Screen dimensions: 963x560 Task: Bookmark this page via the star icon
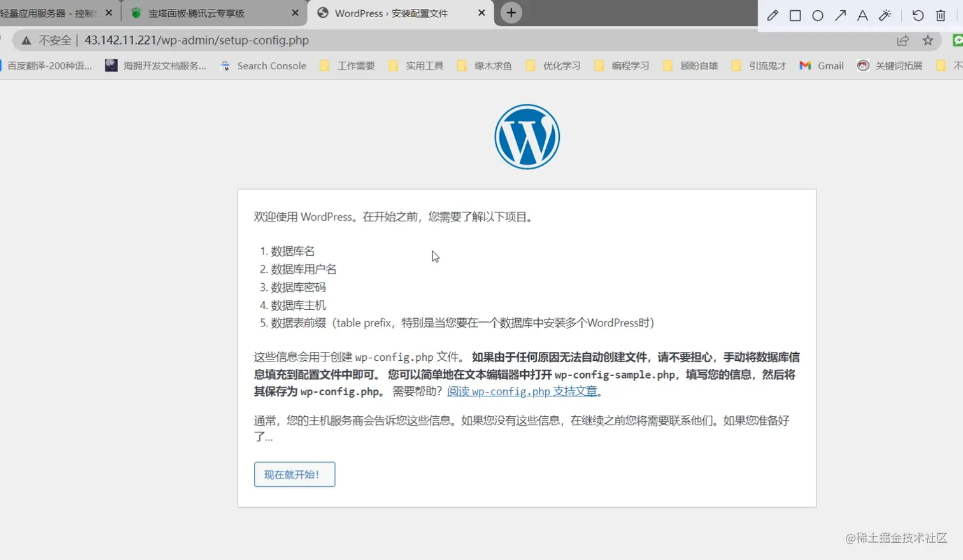pyautogui.click(x=929, y=39)
